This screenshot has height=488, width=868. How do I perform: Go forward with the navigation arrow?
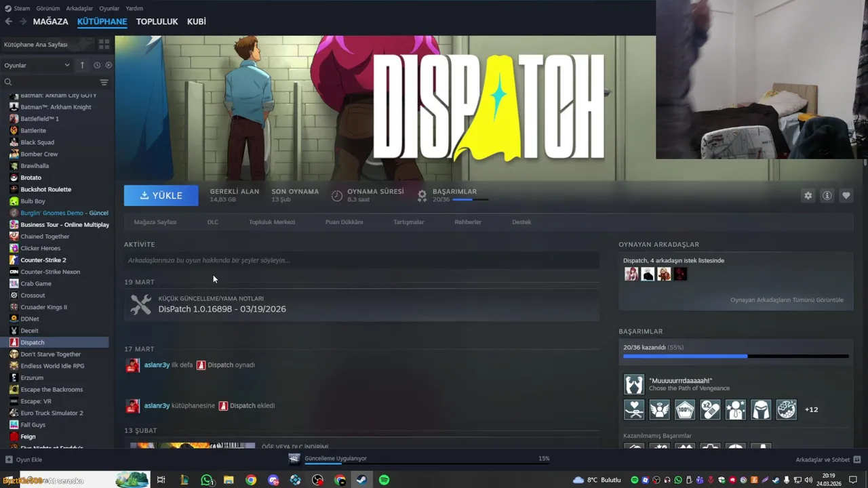pyautogui.click(x=22, y=22)
